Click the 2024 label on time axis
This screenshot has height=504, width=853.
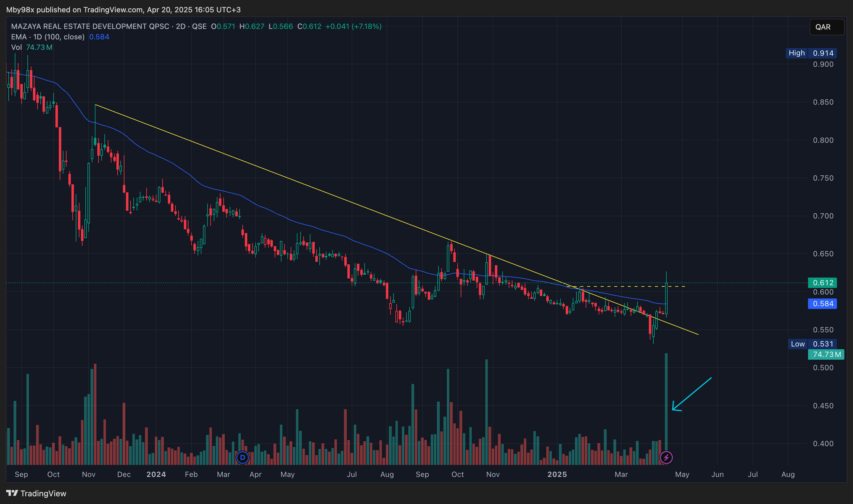(x=156, y=474)
